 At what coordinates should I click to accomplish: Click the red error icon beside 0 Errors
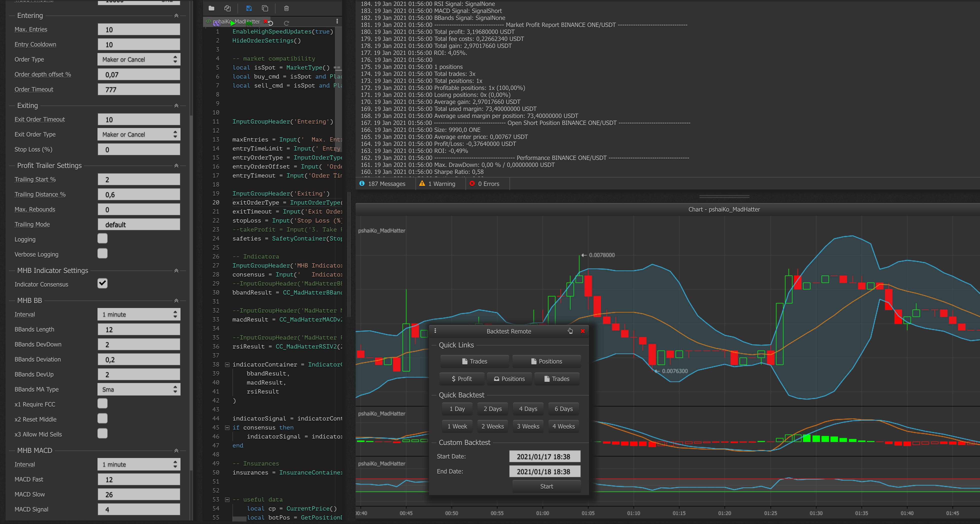point(472,183)
